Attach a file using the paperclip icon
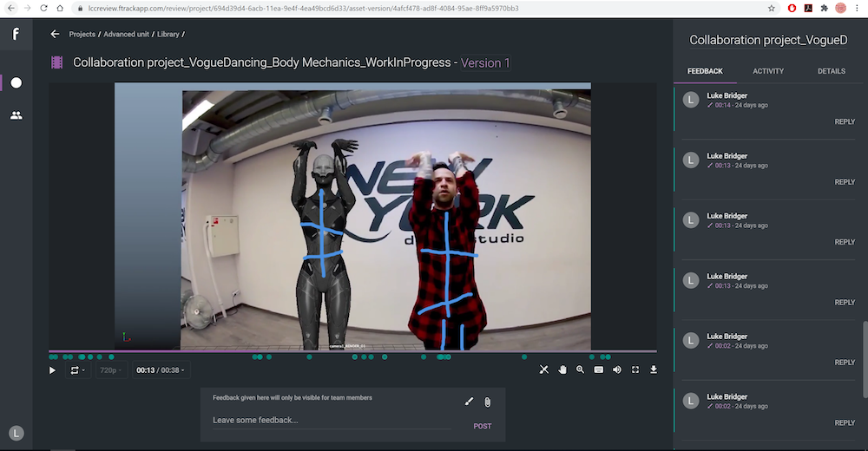This screenshot has height=451, width=868. point(487,402)
